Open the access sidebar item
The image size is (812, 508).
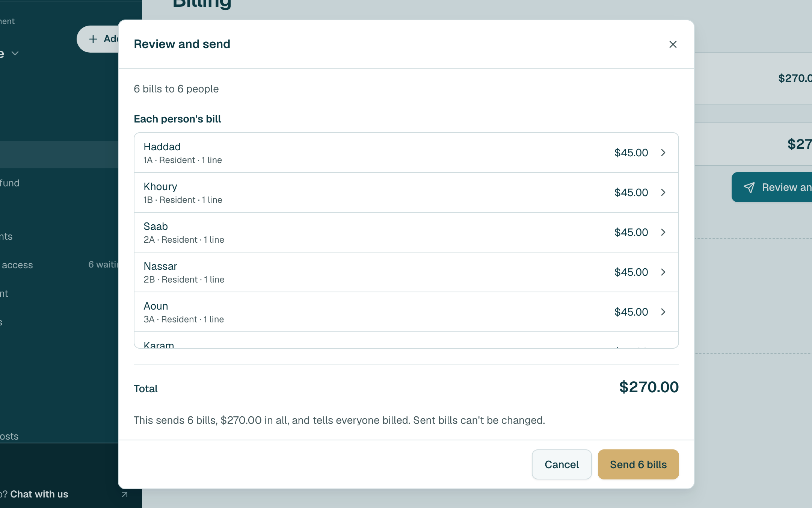click(x=17, y=265)
